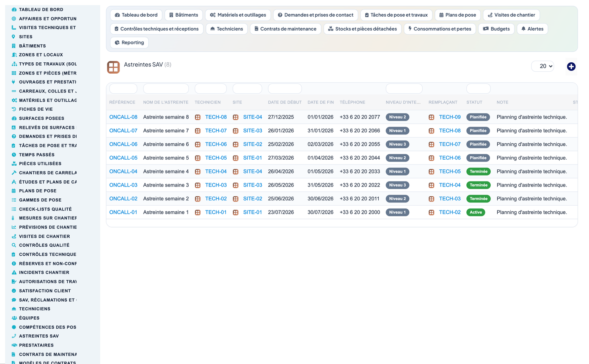The width and height of the screenshot is (589, 364).
Task: Open the Niveau d'intervention filter field
Action: [404, 88]
